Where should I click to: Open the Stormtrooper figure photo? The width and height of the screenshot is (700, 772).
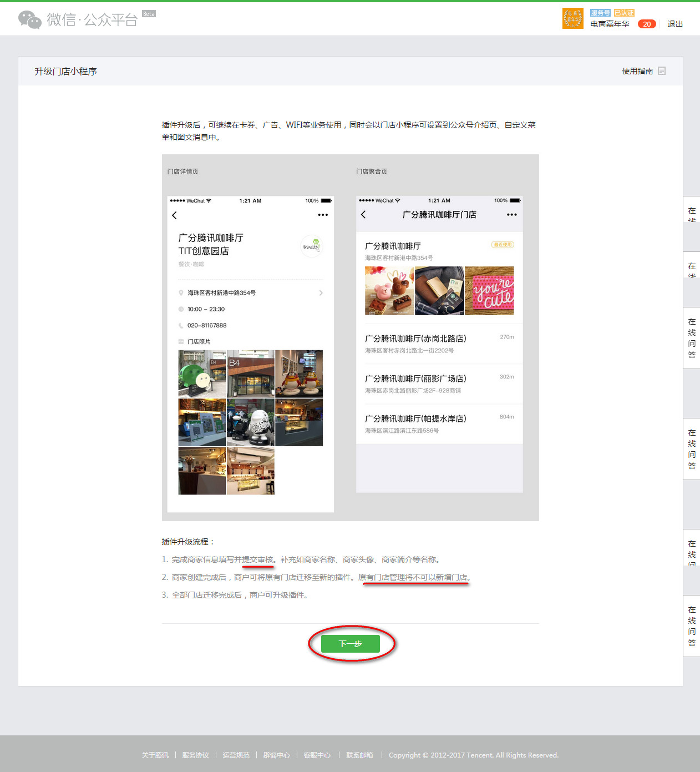click(x=251, y=422)
